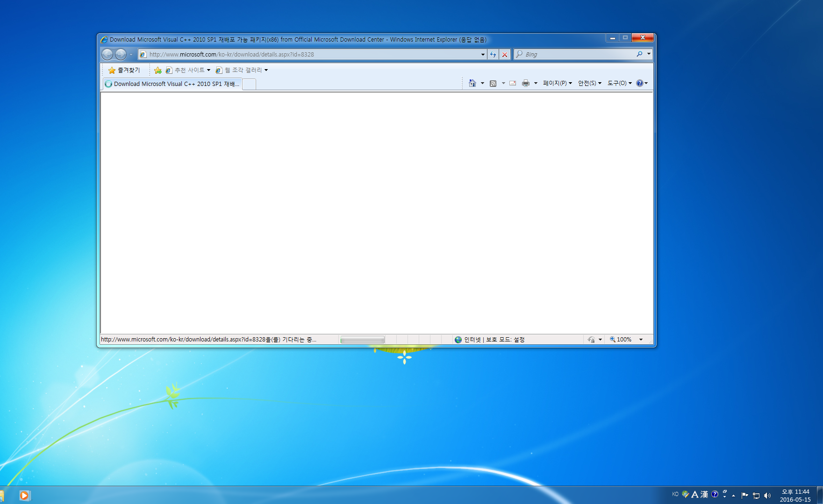823x504 pixels.
Task: Click the loading progress bar in the status bar
Action: [363, 340]
